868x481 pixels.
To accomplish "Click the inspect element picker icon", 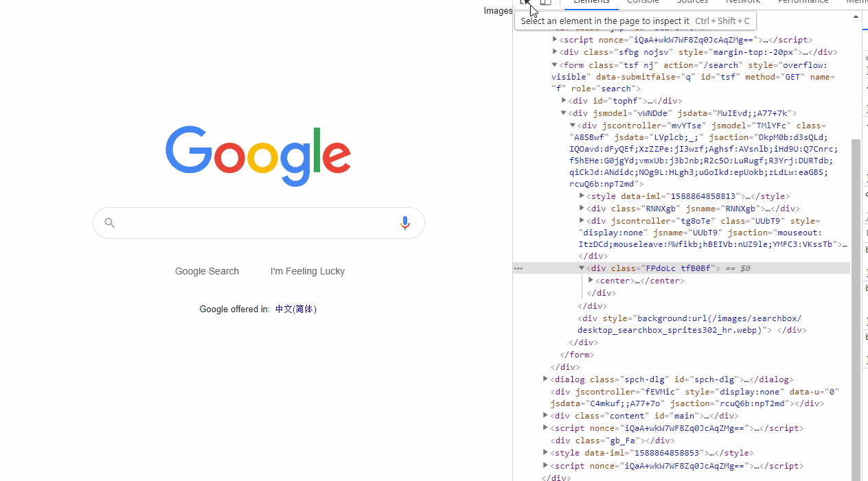I will click(x=525, y=2).
